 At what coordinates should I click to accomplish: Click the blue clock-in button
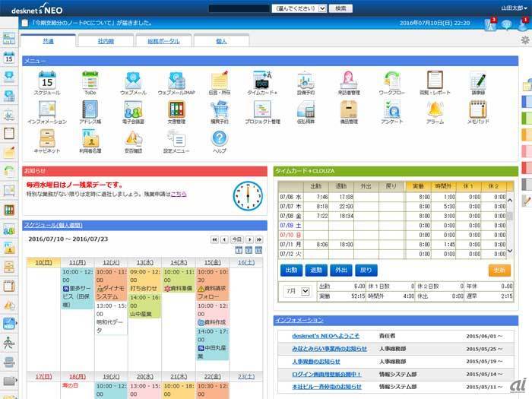pos(291,270)
